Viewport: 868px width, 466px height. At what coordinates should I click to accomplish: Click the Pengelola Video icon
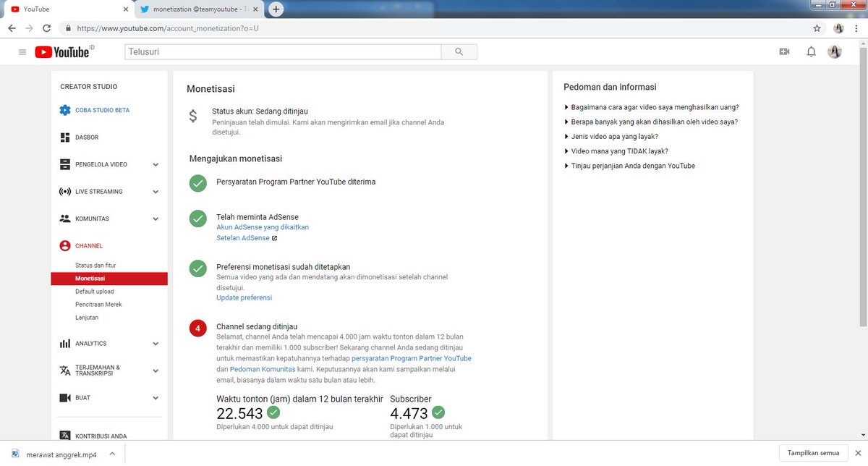coord(65,164)
